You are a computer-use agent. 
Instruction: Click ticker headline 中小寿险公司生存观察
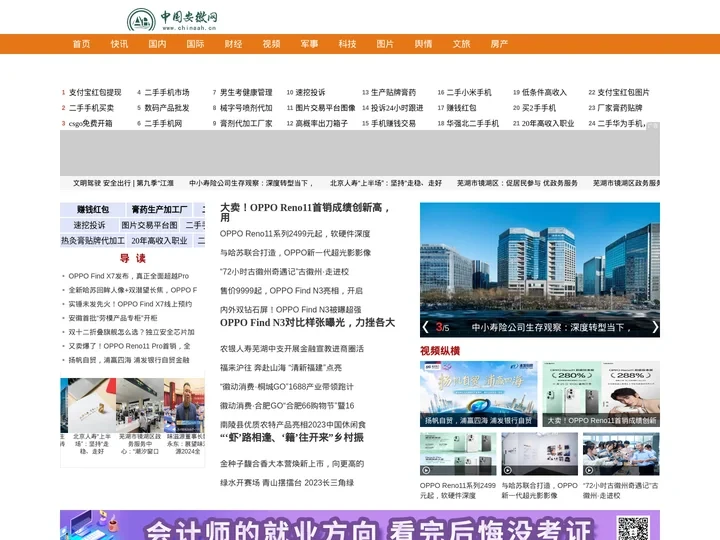(x=251, y=183)
